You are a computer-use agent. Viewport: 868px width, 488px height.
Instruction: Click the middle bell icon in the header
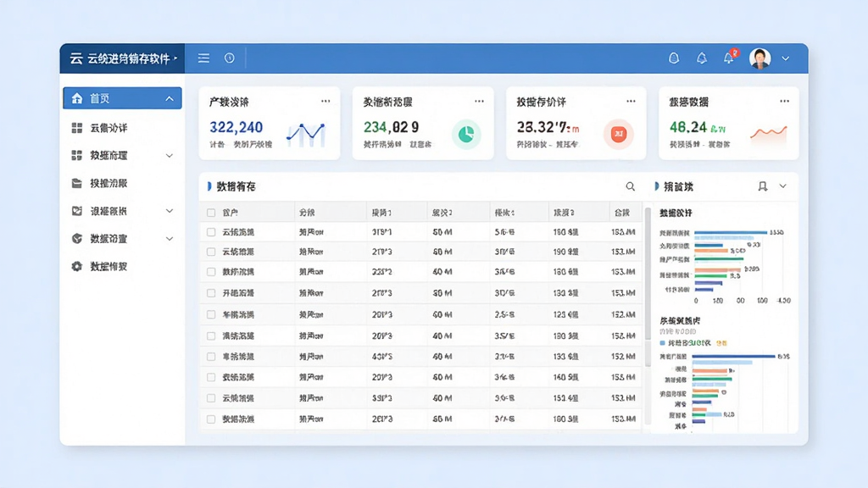(x=701, y=58)
